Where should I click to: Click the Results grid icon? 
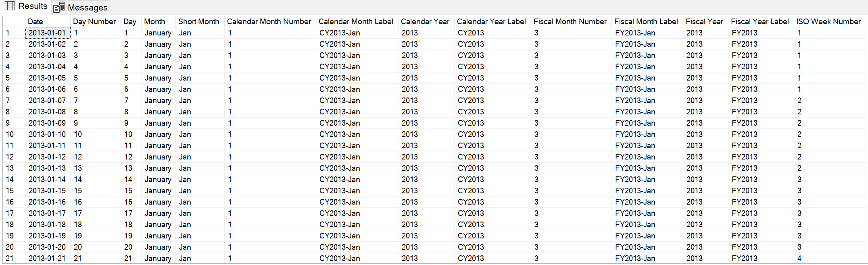coord(10,6)
